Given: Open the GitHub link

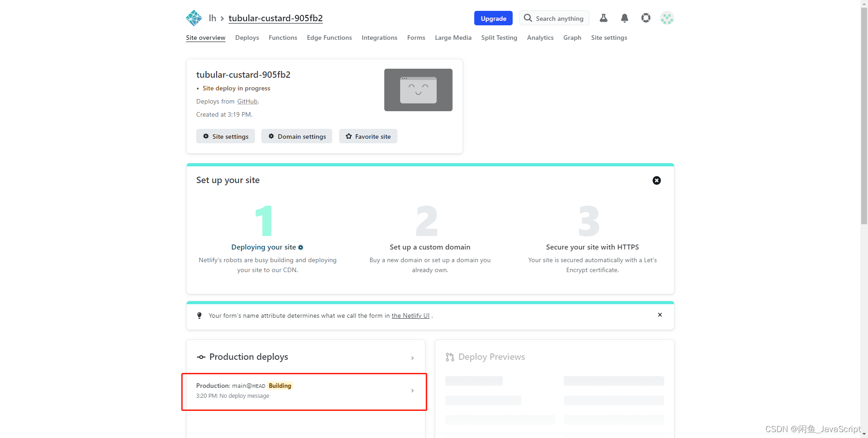Looking at the screenshot, I should click(247, 101).
